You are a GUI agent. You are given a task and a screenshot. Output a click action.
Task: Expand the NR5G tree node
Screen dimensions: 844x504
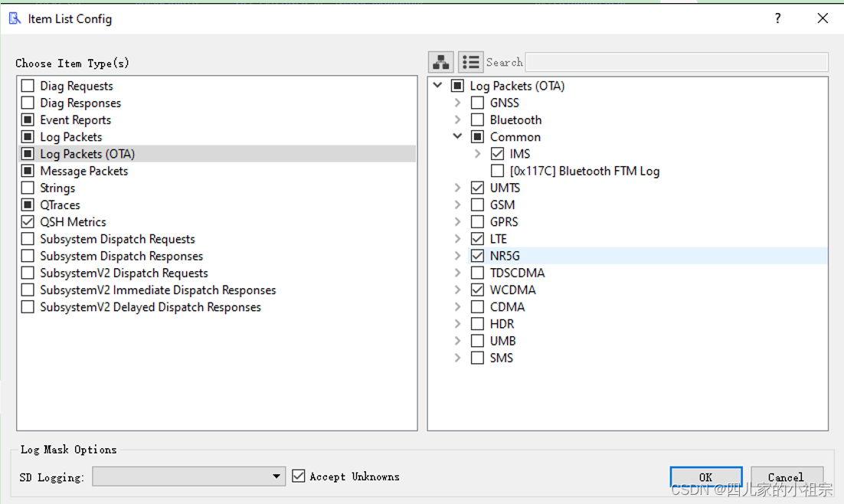tap(457, 255)
